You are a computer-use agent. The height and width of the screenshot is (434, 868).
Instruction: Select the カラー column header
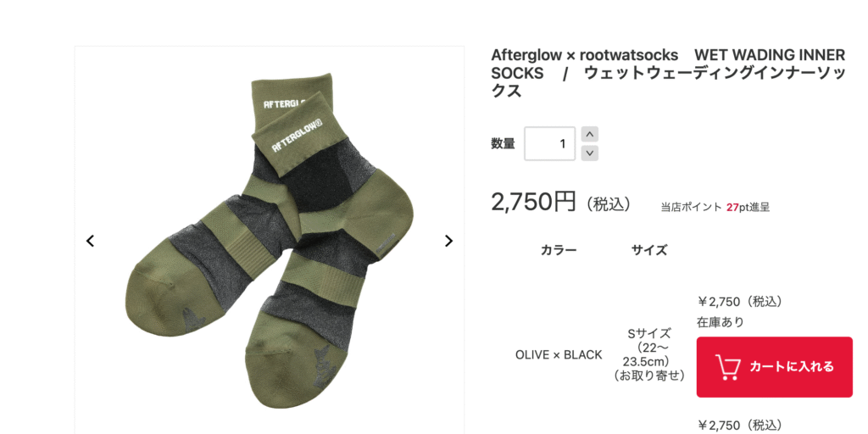coord(559,250)
